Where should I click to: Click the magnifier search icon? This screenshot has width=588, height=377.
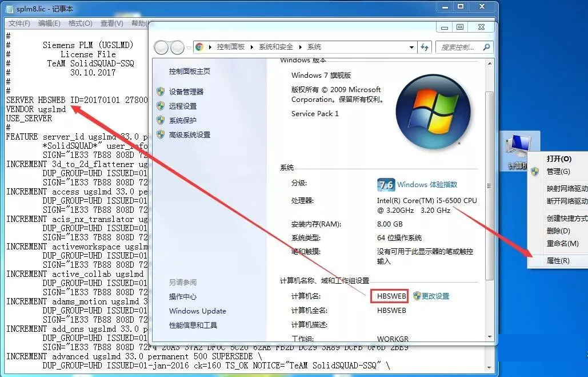point(486,47)
